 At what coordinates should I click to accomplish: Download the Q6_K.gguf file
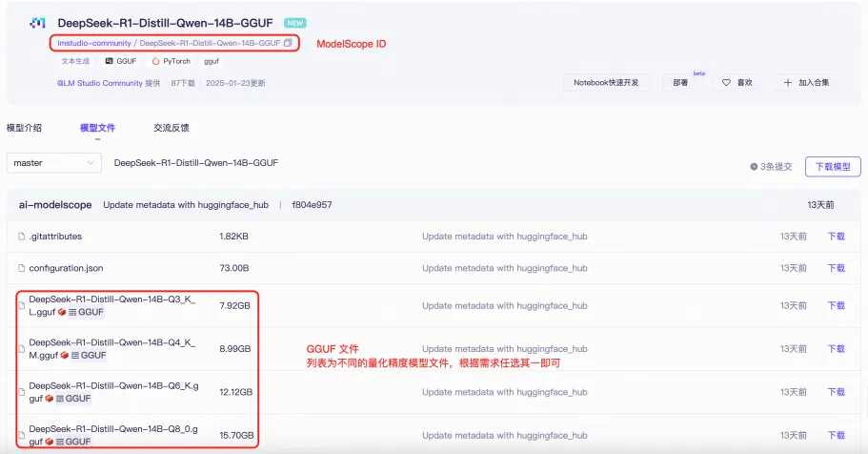836,392
